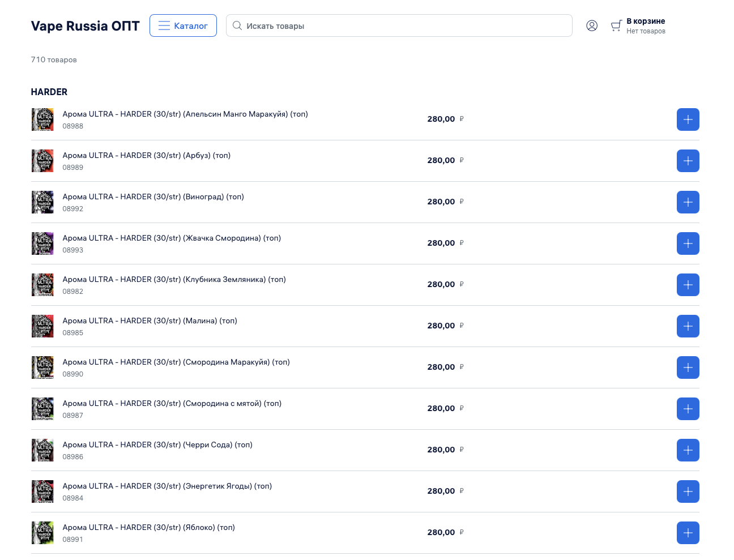This screenshot has height=560, width=734.
Task: Open thumbnail of Виноград product
Action: pos(42,202)
